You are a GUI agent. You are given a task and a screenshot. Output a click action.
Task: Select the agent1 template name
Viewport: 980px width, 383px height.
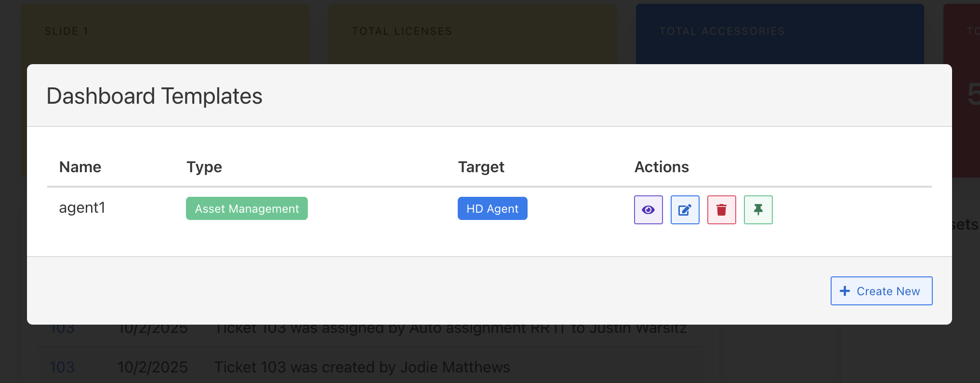coord(82,208)
